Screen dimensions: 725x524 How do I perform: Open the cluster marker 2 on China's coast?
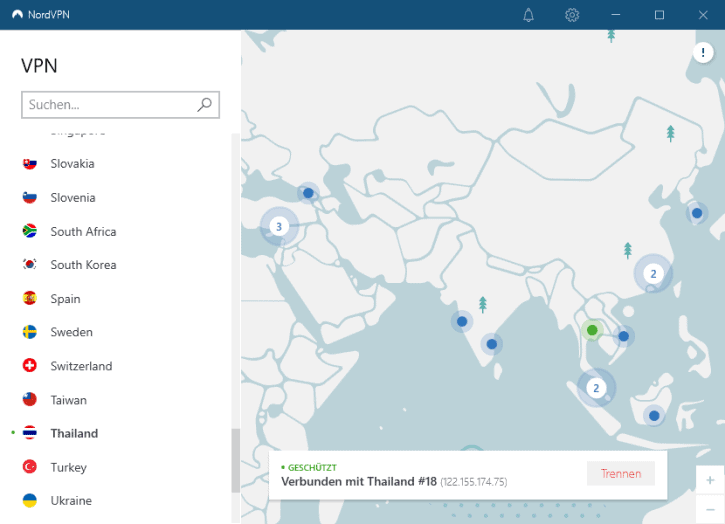point(653,274)
